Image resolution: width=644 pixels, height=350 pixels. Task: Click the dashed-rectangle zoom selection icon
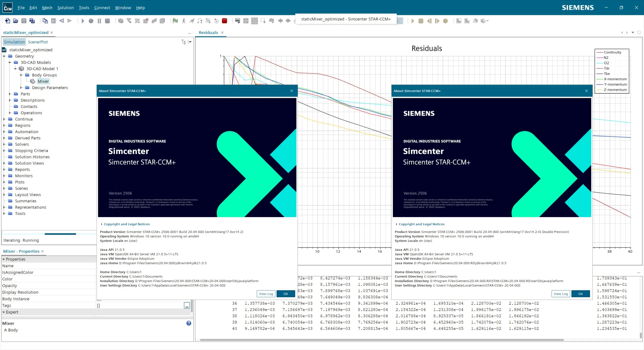click(x=263, y=21)
